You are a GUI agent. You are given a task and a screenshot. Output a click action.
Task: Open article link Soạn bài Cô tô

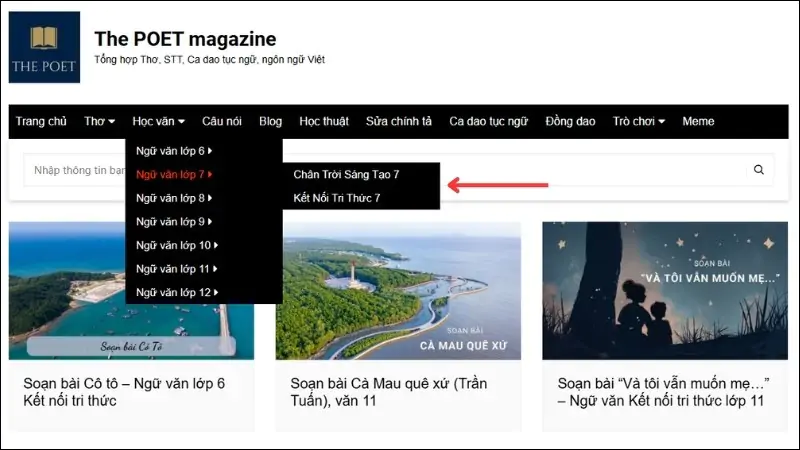(124, 392)
